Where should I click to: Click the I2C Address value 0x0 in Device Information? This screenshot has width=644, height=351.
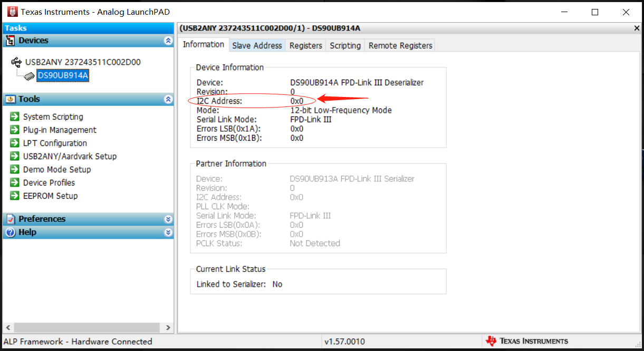(296, 101)
